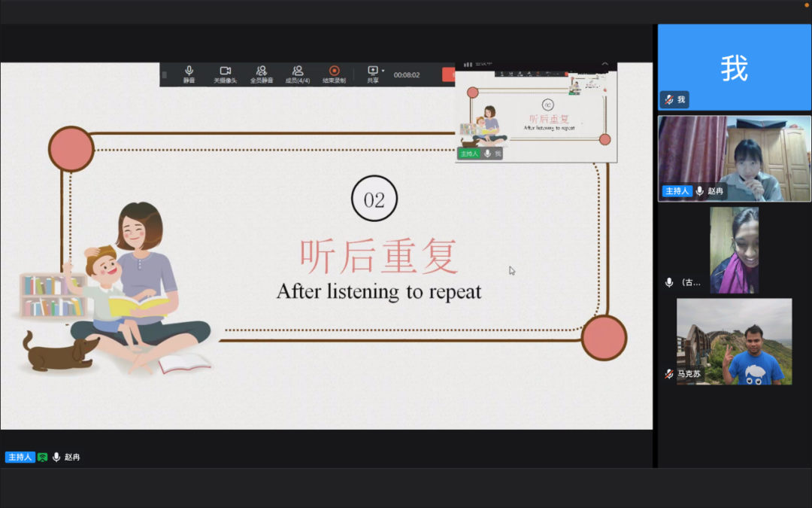Click the signal bars icon in preview header
This screenshot has width=812, height=508.
point(468,65)
